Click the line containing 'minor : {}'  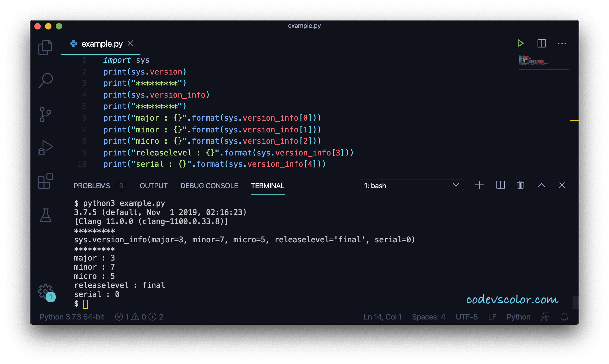212,129
